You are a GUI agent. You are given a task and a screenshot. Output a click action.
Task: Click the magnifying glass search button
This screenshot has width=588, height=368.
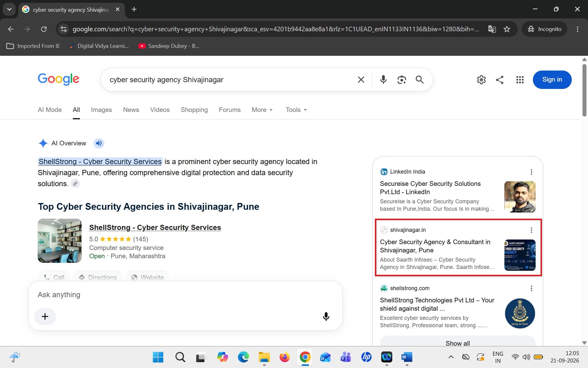click(420, 80)
